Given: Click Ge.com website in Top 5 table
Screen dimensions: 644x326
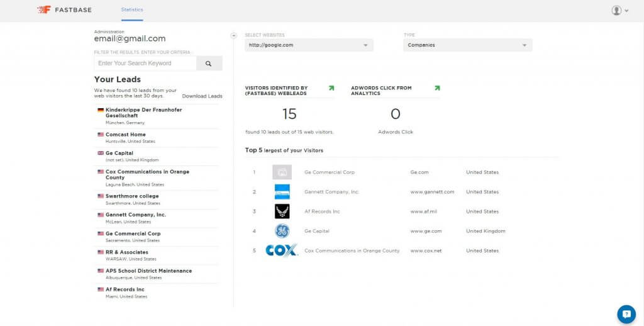Looking at the screenshot, I should tap(419, 172).
